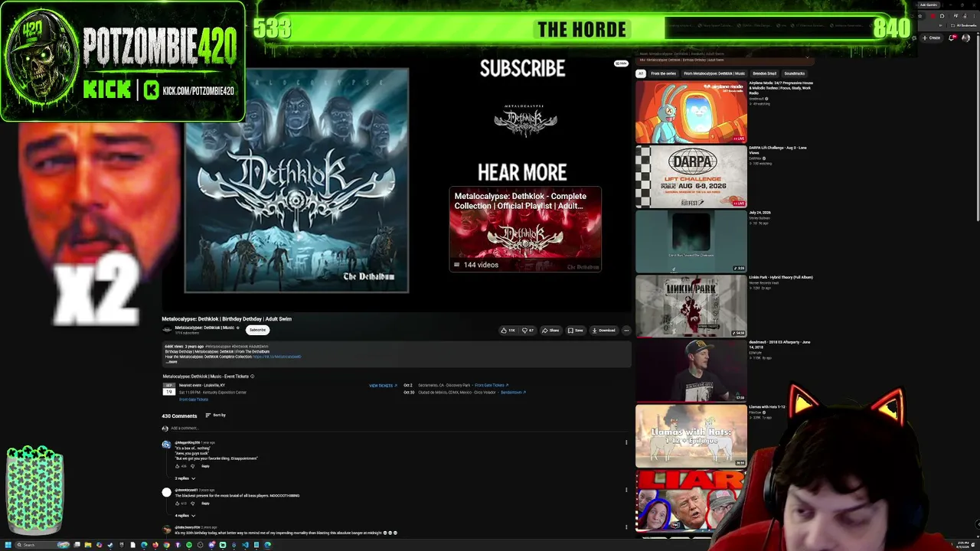The height and width of the screenshot is (551, 980).
Task: Open the deadmau5 afterparty video thumbnail
Action: point(691,371)
